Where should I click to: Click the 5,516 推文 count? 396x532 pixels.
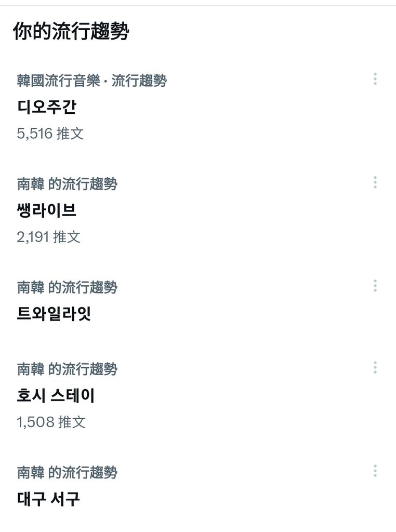50,134
